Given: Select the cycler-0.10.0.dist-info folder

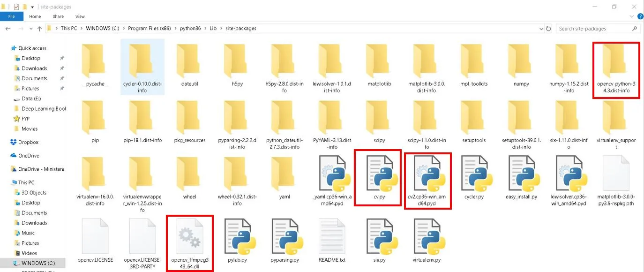Looking at the screenshot, I should click(x=142, y=66).
